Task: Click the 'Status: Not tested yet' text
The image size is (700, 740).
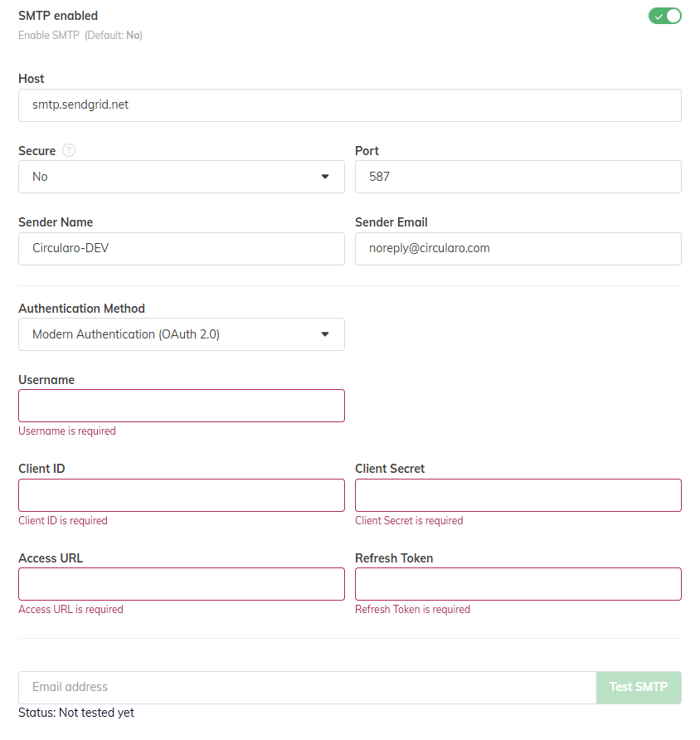Action: (76, 713)
